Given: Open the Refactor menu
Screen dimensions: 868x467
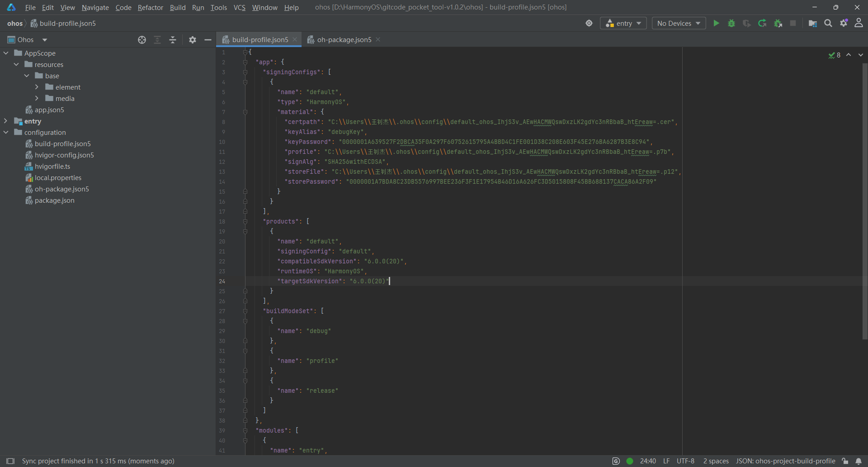Looking at the screenshot, I should pos(150,7).
